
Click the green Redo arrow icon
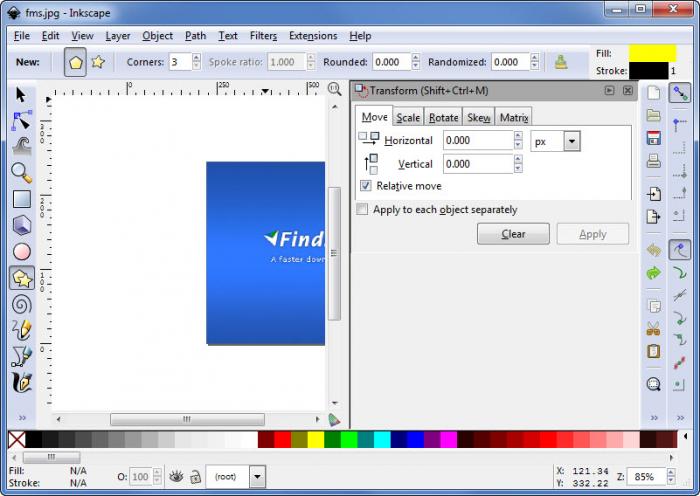point(654,272)
